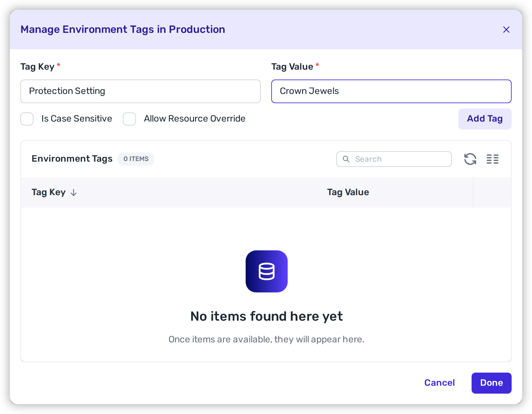The image size is (532, 414).
Task: Click the Tag Value column header
Action: pos(348,192)
